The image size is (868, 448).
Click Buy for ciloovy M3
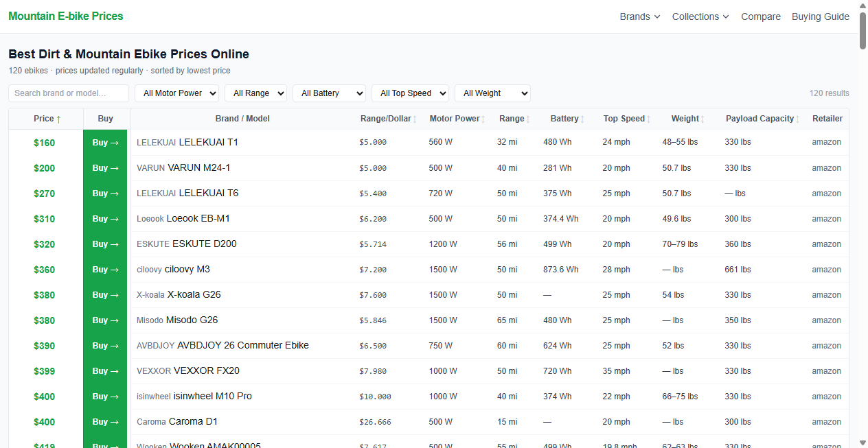point(105,270)
